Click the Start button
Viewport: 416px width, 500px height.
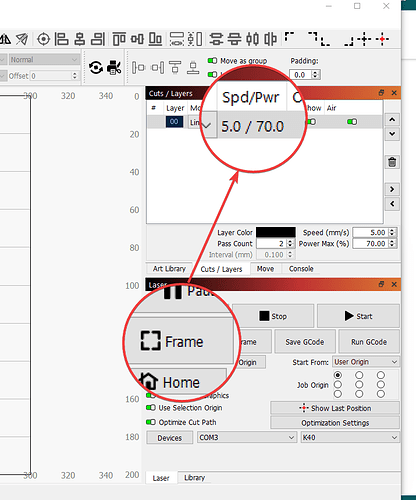358,316
